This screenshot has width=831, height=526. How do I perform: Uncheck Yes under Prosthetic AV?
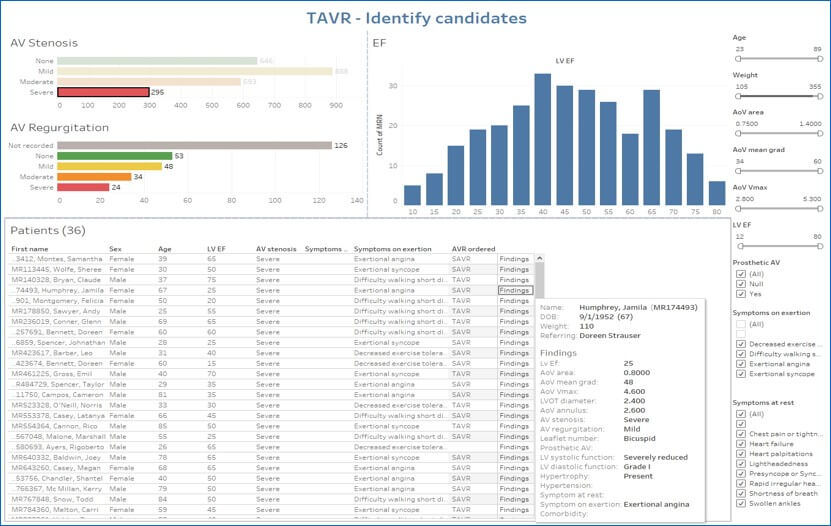[x=741, y=294]
